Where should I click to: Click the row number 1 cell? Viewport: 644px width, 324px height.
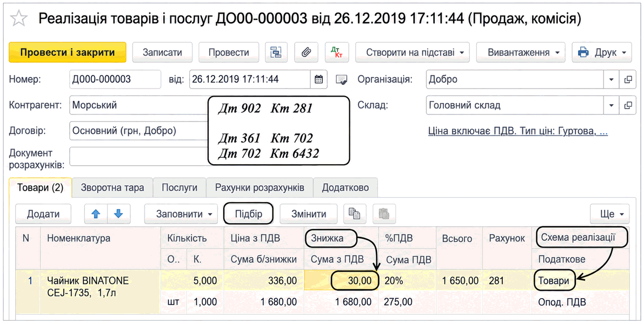pyautogui.click(x=28, y=292)
